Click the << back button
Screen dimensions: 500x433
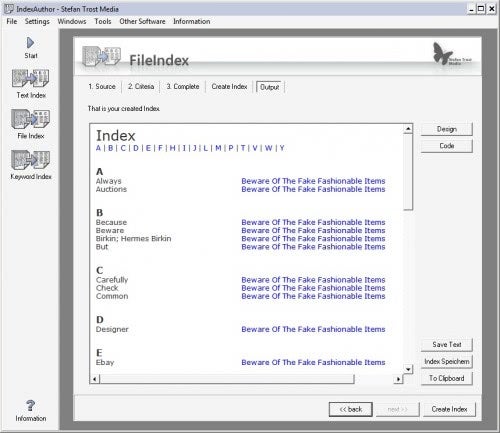pos(351,409)
